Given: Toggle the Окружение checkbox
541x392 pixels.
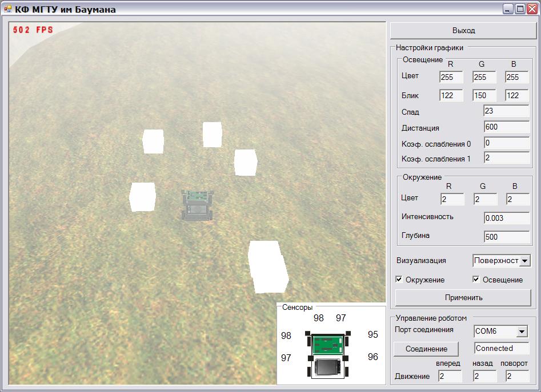Looking at the screenshot, I should (x=399, y=280).
